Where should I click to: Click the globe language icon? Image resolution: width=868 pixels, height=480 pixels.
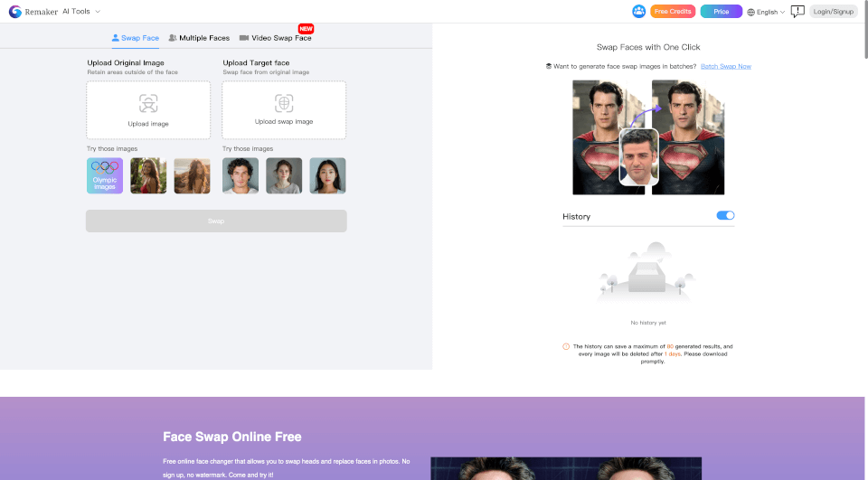pos(750,13)
